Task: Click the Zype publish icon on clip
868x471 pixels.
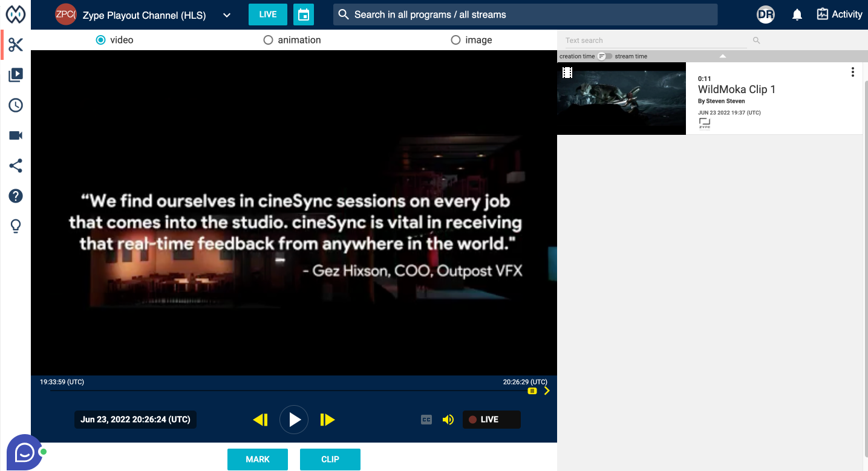Action: [x=705, y=123]
